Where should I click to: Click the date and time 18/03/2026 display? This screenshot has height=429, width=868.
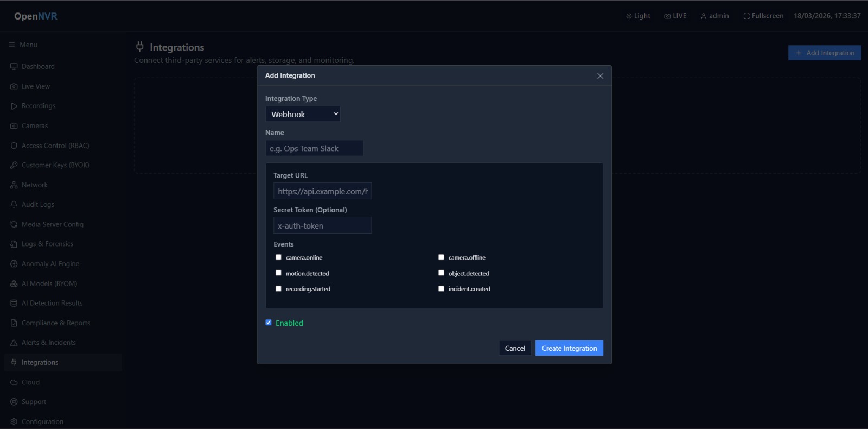pyautogui.click(x=827, y=16)
